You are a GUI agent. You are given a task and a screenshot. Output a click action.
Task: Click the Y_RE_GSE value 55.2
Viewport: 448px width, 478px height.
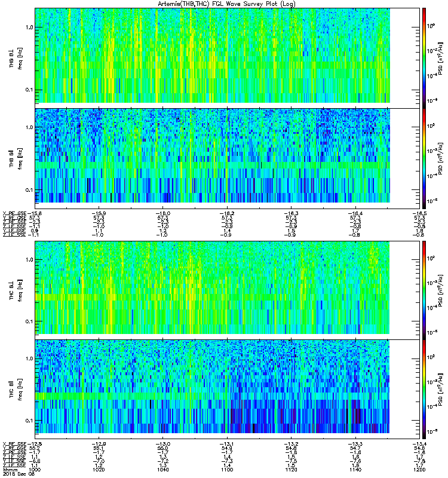[35, 449]
